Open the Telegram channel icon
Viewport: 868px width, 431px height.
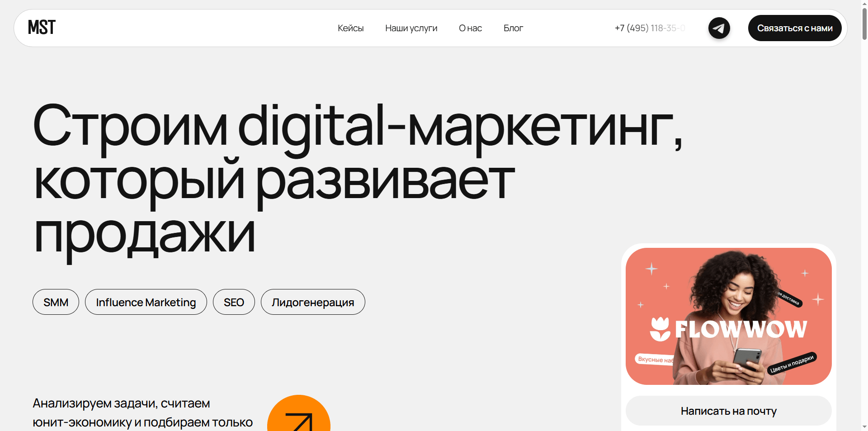point(719,28)
